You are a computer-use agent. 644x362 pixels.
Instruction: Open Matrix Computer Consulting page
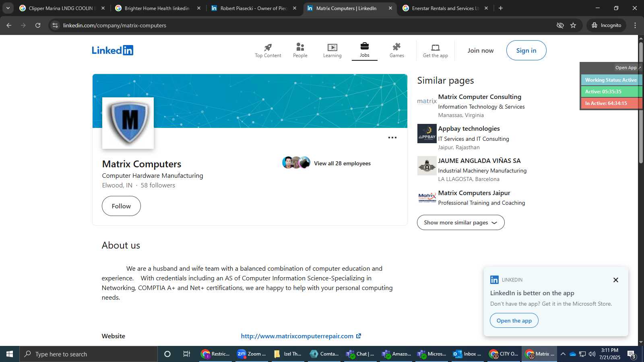coord(479,97)
